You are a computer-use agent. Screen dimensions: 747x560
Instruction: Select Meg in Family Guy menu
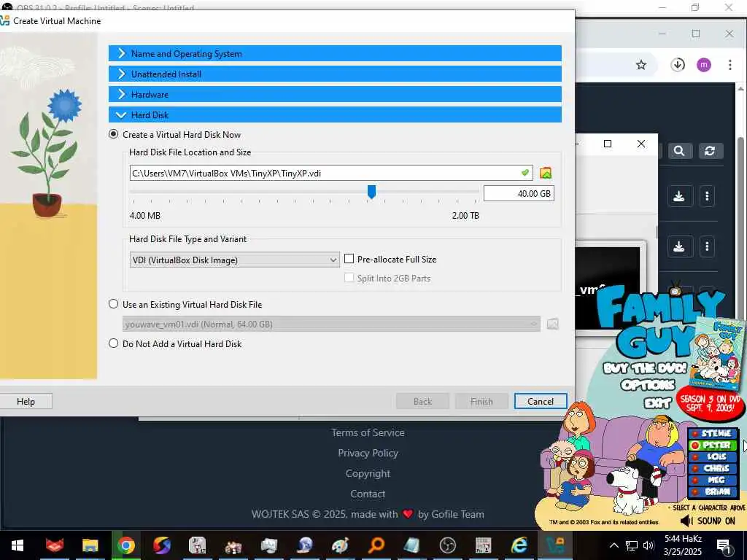pos(713,480)
